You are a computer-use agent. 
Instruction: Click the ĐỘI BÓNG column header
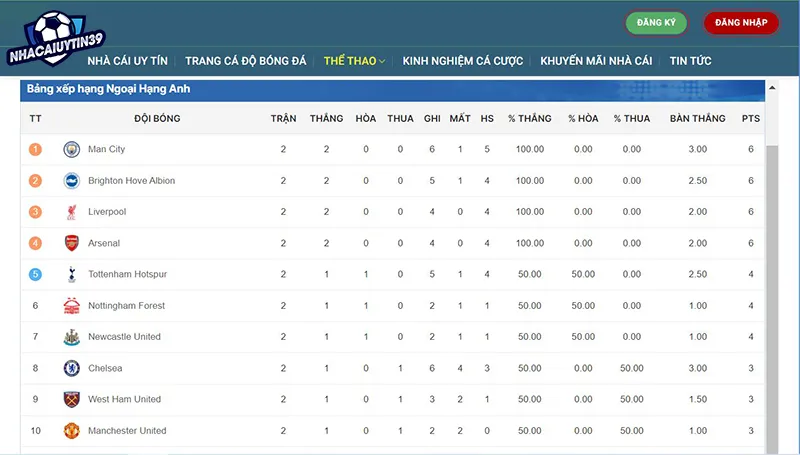[x=157, y=118]
